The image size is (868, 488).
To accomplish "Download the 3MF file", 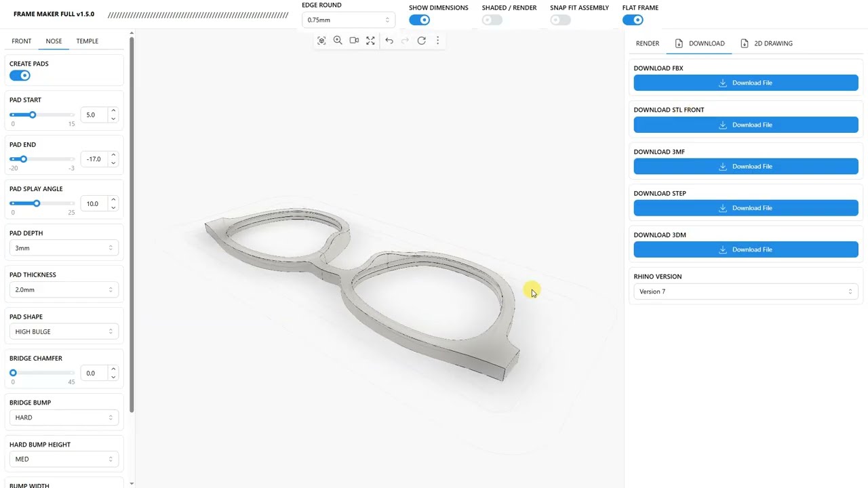I will pos(746,166).
